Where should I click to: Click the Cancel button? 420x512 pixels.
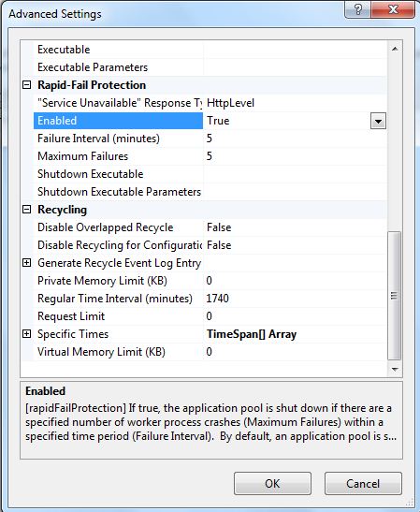363,483
